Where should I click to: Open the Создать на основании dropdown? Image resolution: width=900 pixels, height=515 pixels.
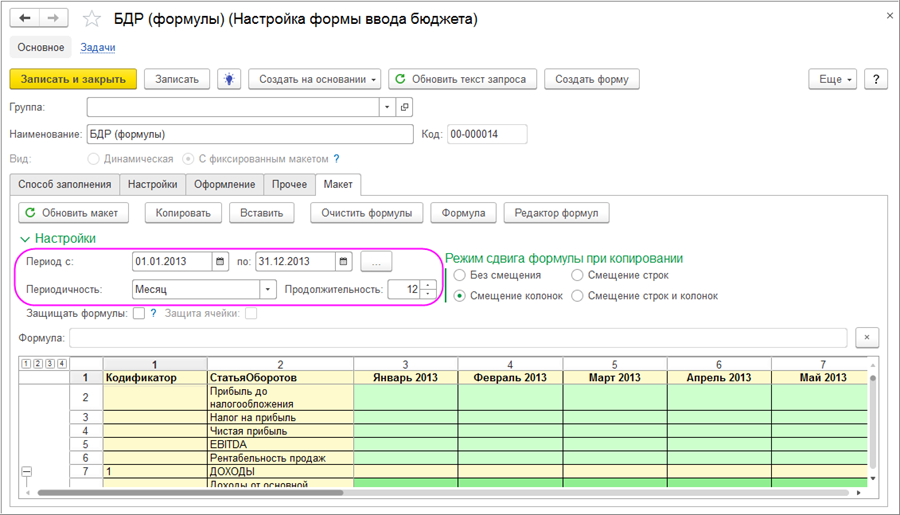[x=314, y=79]
